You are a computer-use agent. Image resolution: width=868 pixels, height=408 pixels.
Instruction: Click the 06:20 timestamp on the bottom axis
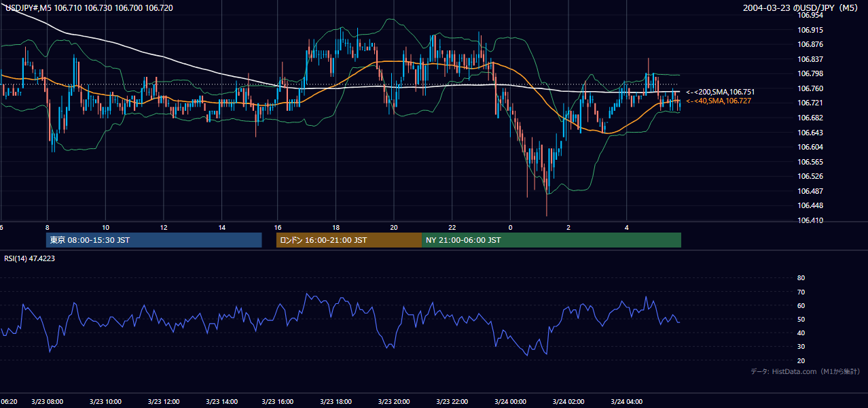[8, 401]
